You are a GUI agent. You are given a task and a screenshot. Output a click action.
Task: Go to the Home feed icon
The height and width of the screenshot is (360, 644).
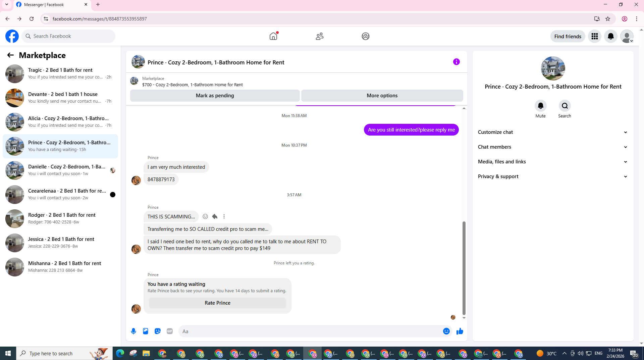pos(273,36)
